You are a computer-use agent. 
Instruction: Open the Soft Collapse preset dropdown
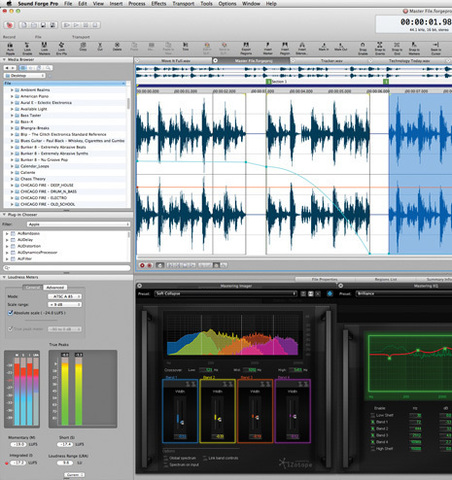click(x=226, y=294)
